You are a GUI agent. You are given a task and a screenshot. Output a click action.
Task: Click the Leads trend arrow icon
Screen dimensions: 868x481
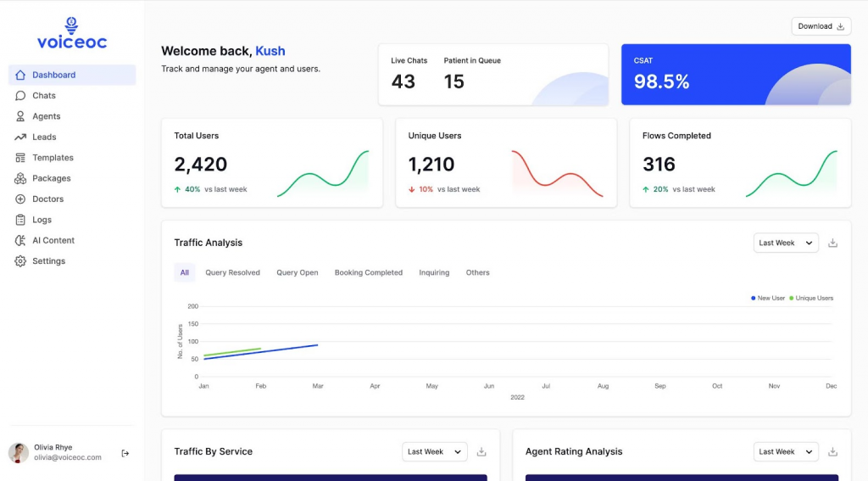point(20,137)
